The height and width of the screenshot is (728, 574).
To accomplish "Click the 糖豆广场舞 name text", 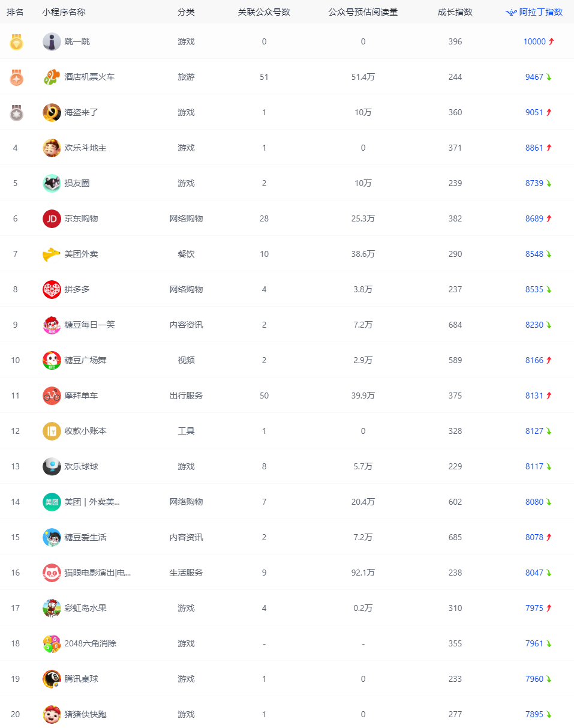I will (x=85, y=360).
